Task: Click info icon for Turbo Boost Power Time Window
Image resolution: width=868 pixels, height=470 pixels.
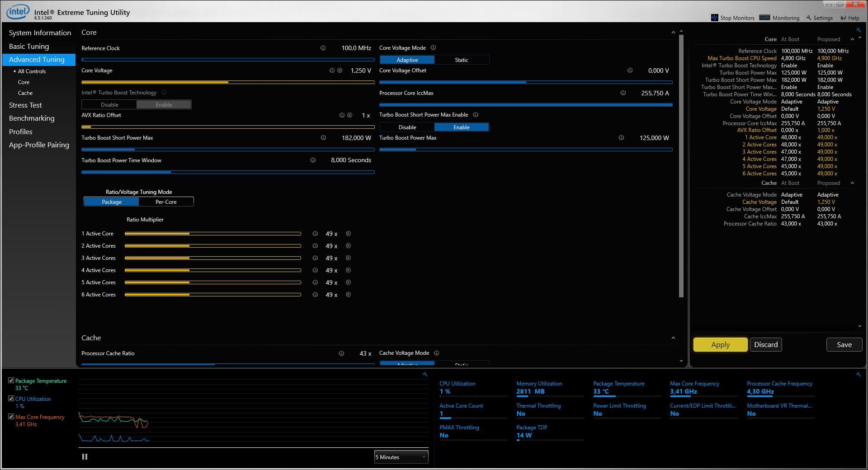Action: [313, 160]
